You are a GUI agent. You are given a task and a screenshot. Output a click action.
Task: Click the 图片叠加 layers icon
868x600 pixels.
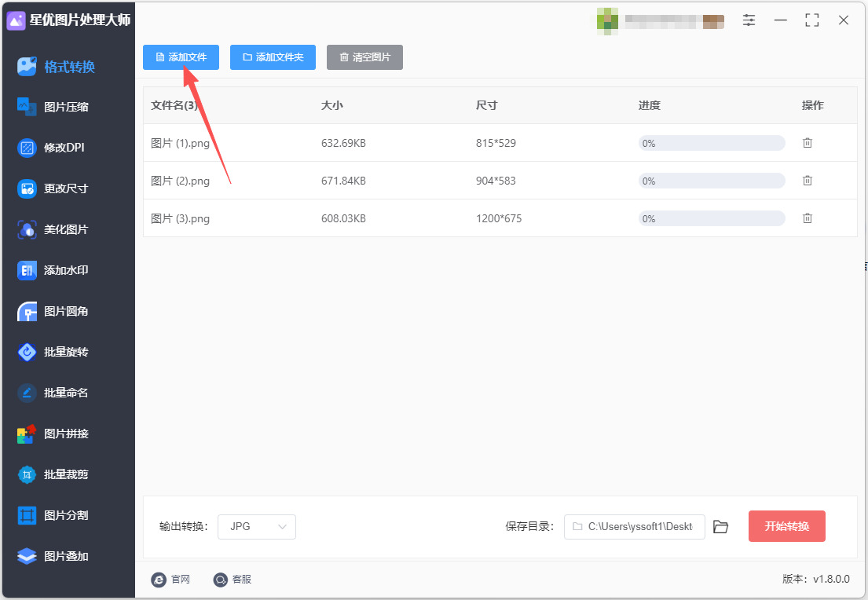[27, 556]
